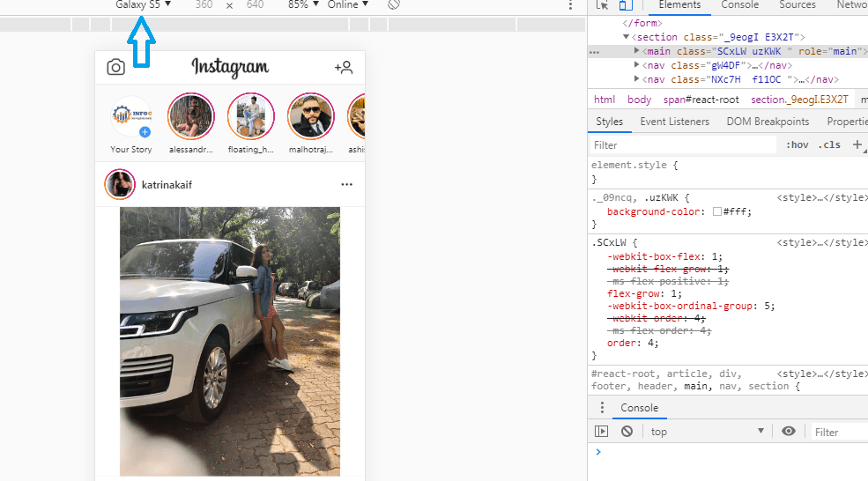
Task: Open the top JavaScript context dropdown
Action: click(707, 431)
